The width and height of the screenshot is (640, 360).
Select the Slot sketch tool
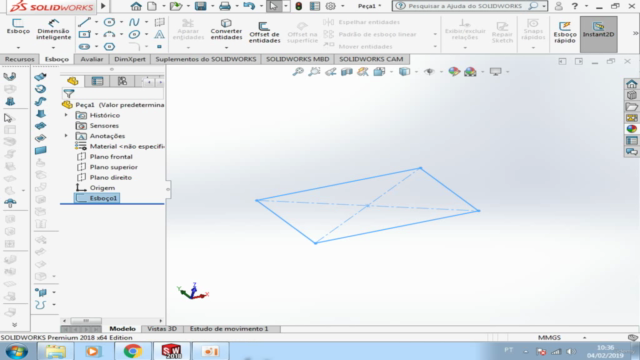84,47
